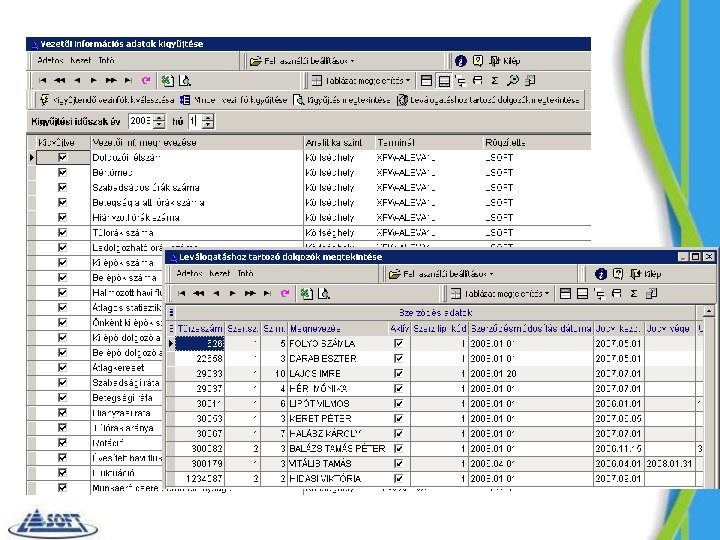This screenshot has width=720, height=540.
Task: Click Kigyűjtés megtekintése button
Action: [342, 100]
